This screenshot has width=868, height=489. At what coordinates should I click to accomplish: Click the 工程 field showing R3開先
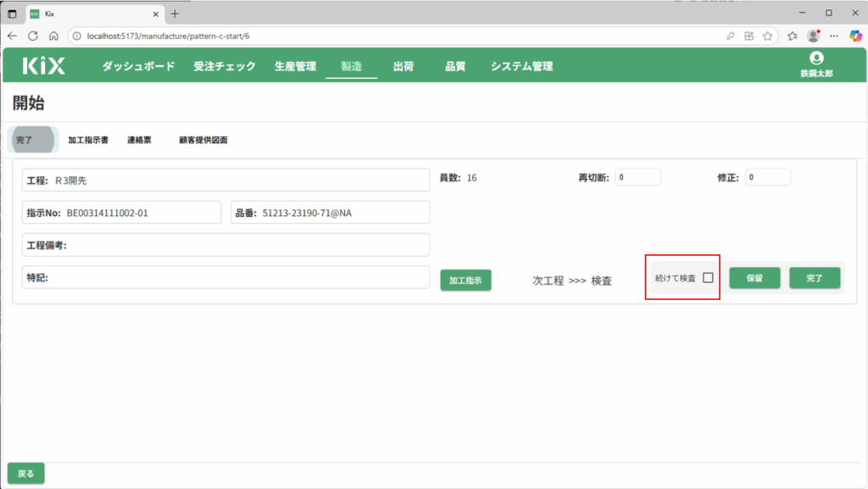[x=225, y=181]
